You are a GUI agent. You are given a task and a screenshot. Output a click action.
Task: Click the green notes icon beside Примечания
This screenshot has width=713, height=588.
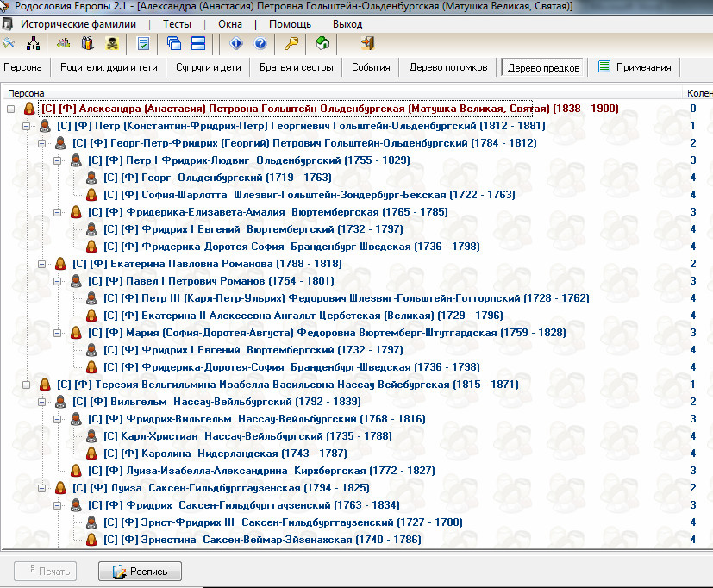(604, 67)
